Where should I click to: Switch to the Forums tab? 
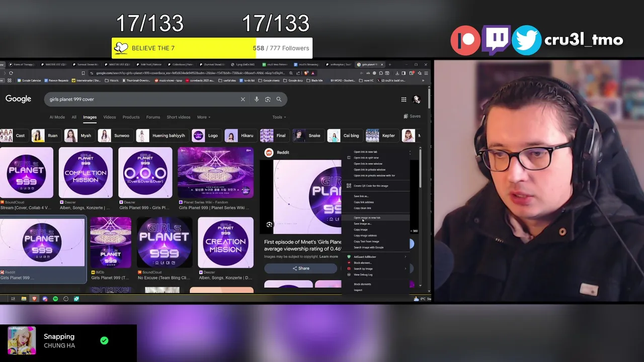153,117
